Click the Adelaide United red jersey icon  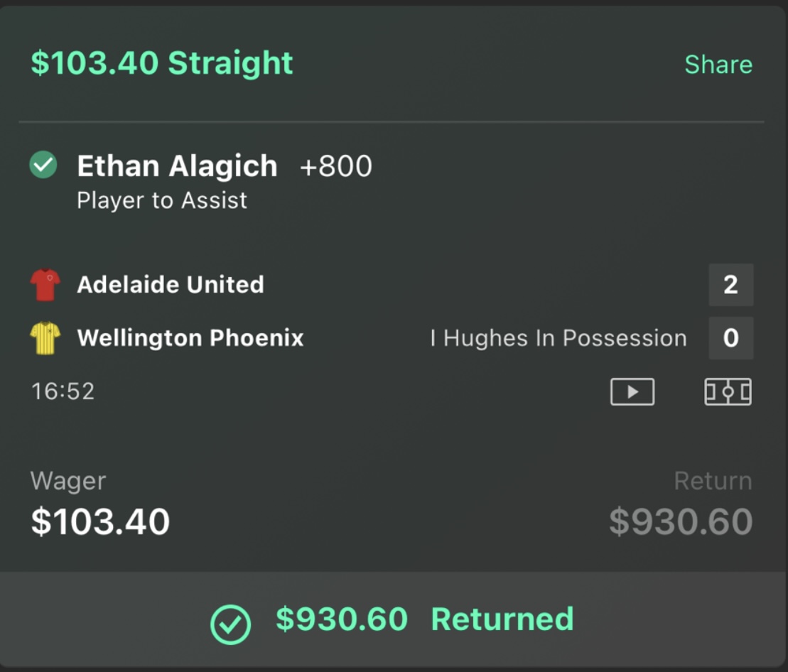tap(45, 285)
